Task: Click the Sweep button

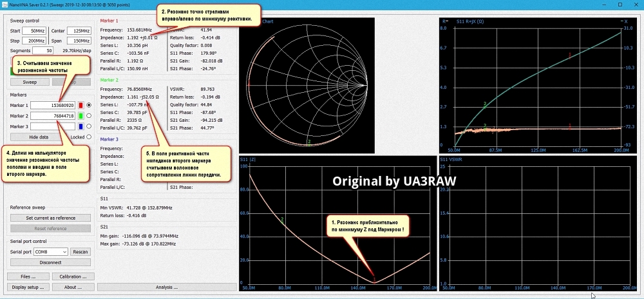Action: tap(30, 82)
